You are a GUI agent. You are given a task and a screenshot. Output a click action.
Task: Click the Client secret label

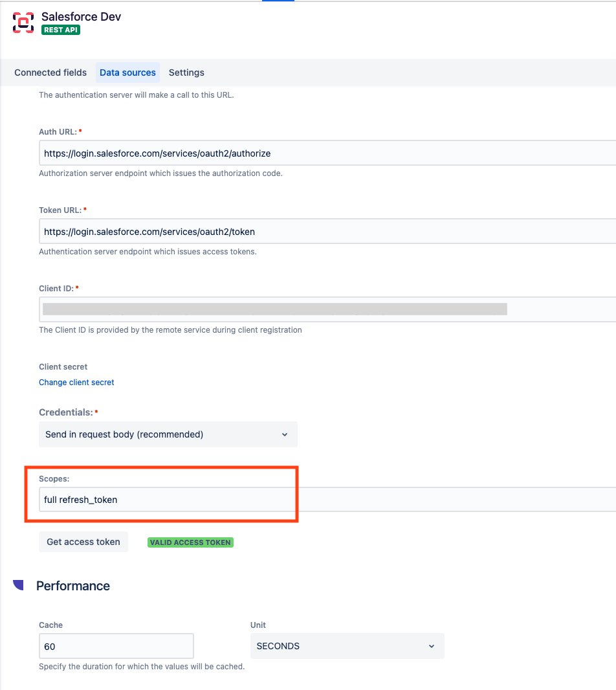coord(63,366)
